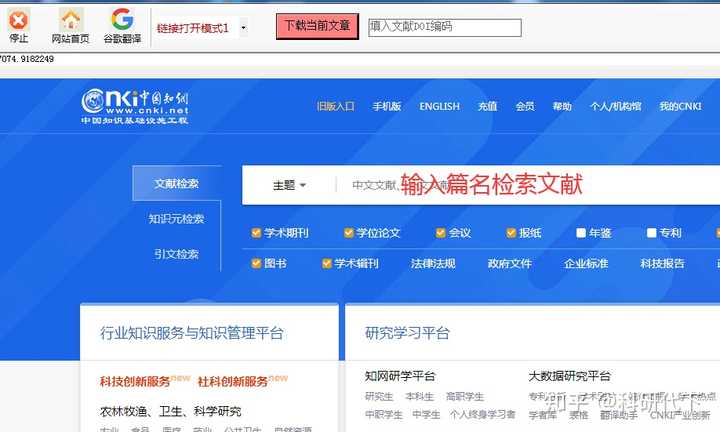This screenshot has width=720, height=432.
Task: Open the 法律法规 link
Action: [x=433, y=264]
